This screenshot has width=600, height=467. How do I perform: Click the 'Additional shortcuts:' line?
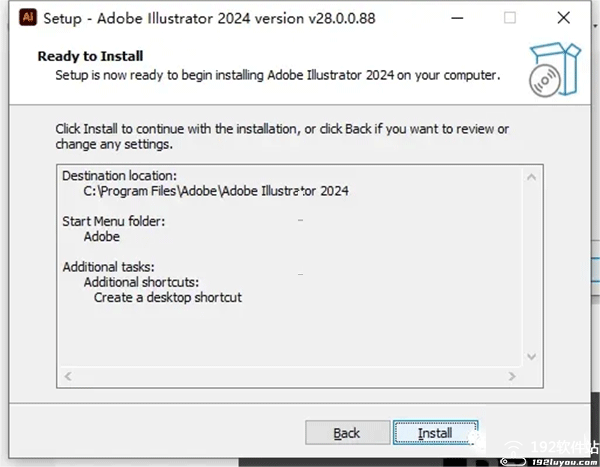[x=142, y=282]
